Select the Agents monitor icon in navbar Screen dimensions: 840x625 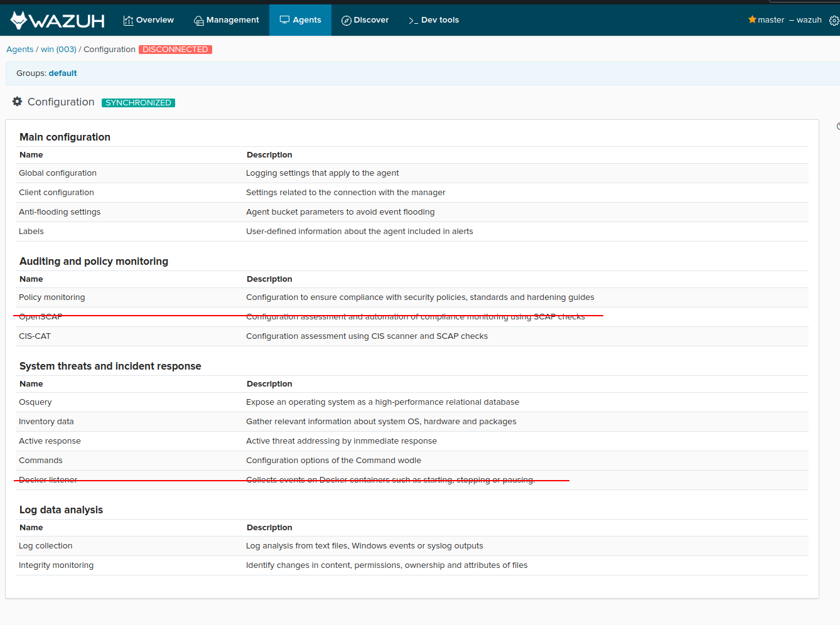pyautogui.click(x=283, y=19)
